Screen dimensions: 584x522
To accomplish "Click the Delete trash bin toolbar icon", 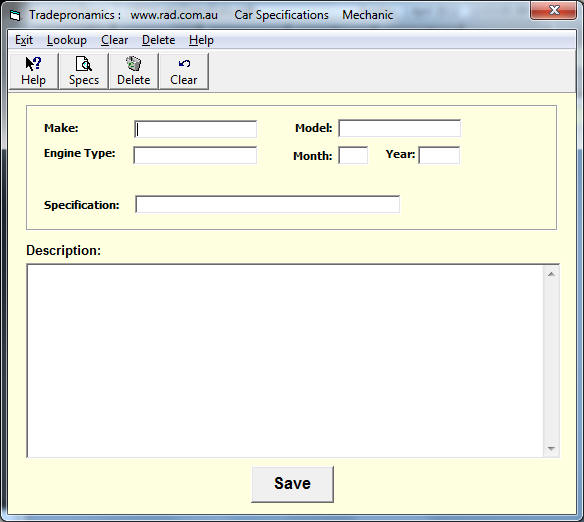I will [133, 71].
